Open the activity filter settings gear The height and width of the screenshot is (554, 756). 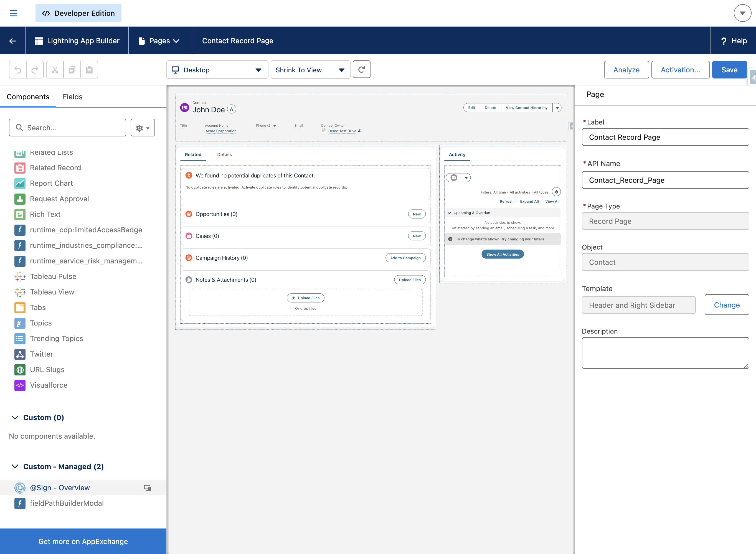(x=556, y=192)
